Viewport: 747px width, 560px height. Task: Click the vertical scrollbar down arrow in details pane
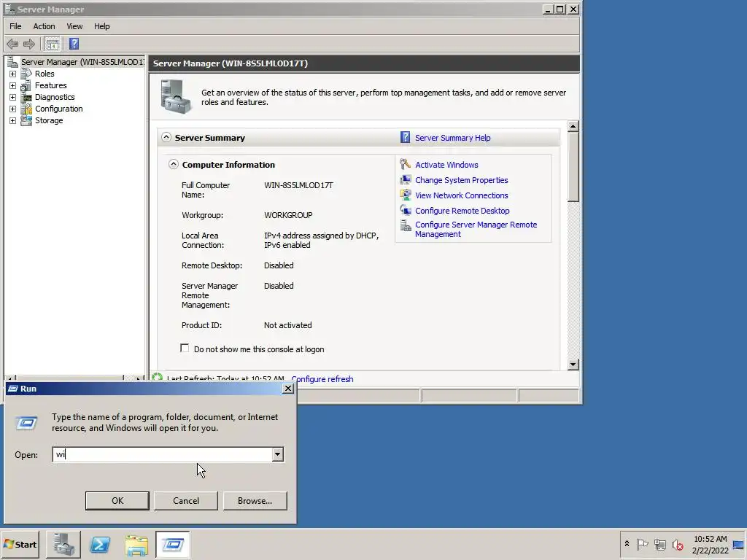[x=573, y=365]
